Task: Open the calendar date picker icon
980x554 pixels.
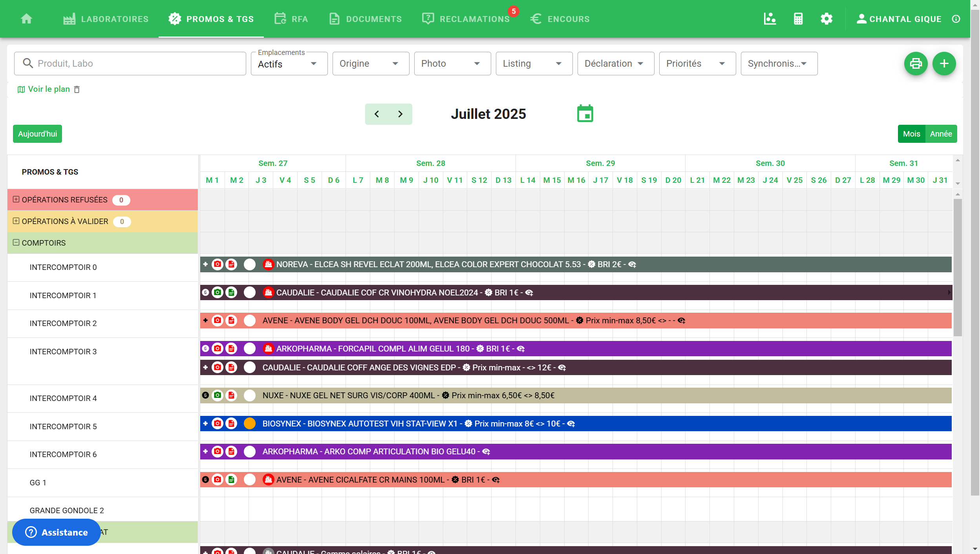Action: 585,114
